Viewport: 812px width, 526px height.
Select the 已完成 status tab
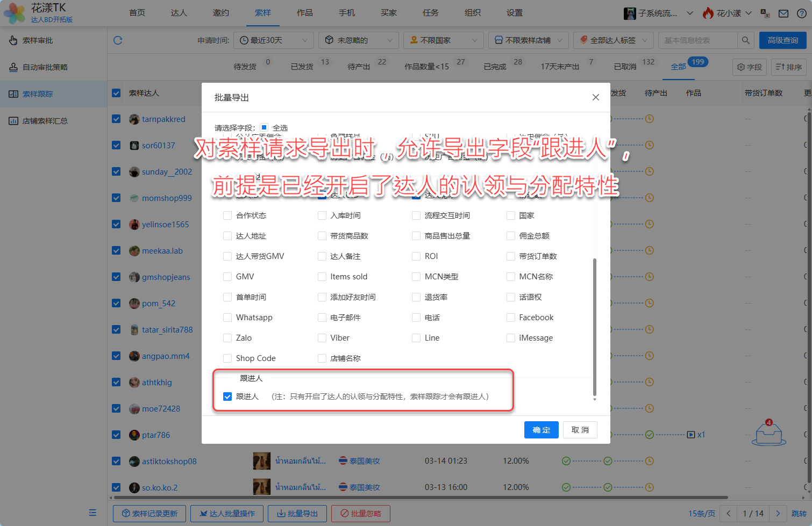tap(495, 67)
